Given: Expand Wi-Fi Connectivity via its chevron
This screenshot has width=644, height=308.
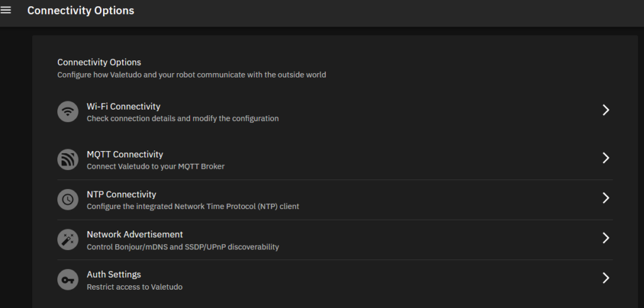Looking at the screenshot, I should pos(606,110).
